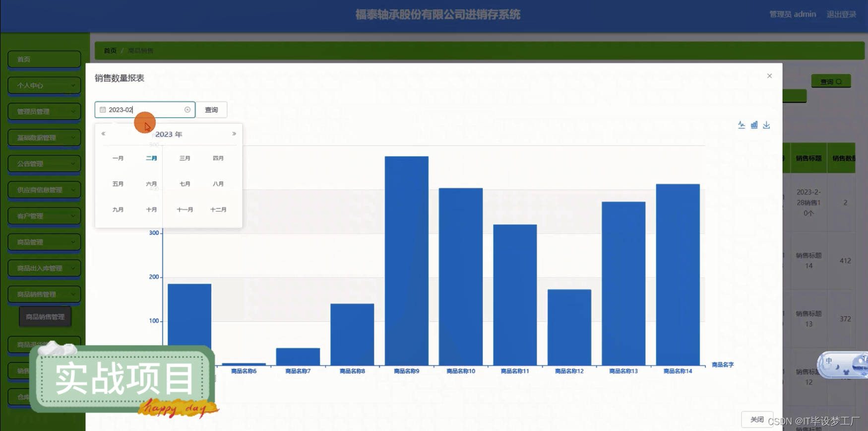This screenshot has height=431, width=868.
Task: Select 六月 in month picker
Action: click(151, 184)
